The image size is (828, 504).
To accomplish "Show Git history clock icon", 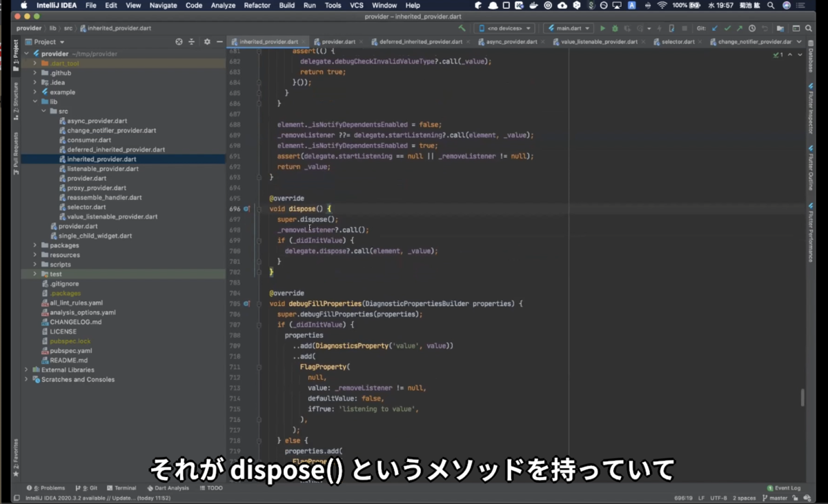I will [752, 28].
